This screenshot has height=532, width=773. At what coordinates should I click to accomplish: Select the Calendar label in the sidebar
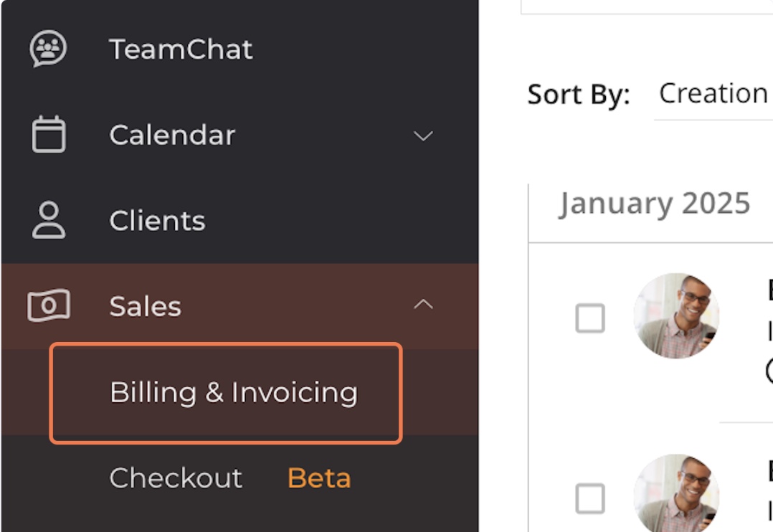click(x=172, y=135)
